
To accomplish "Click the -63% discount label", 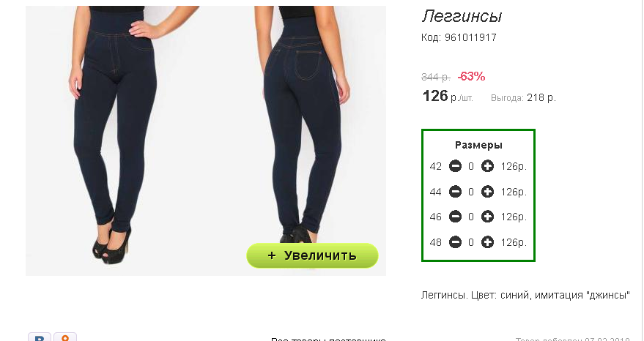I will click(471, 76).
